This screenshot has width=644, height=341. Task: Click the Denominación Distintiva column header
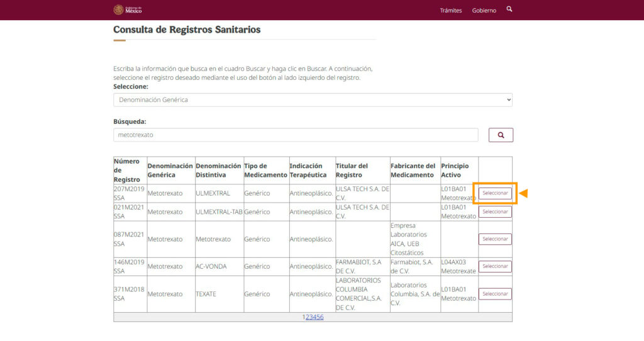(x=218, y=170)
